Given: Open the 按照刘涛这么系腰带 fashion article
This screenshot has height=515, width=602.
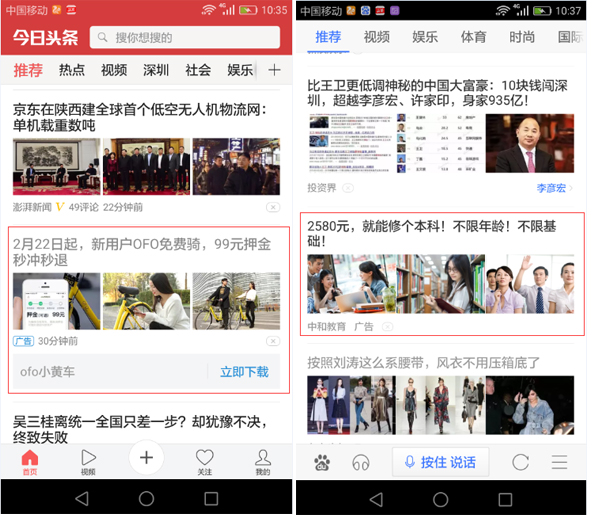Looking at the screenshot, I should tap(423, 363).
